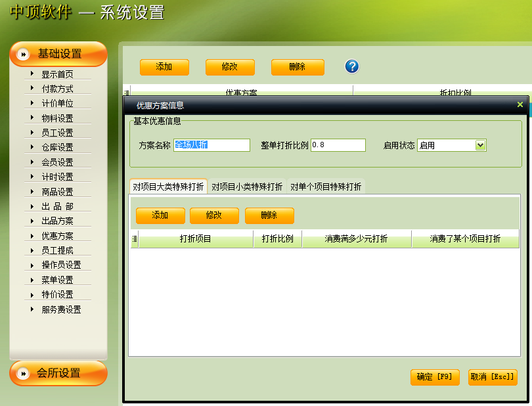Collapse the 基础设置 sidebar section

(x=58, y=54)
